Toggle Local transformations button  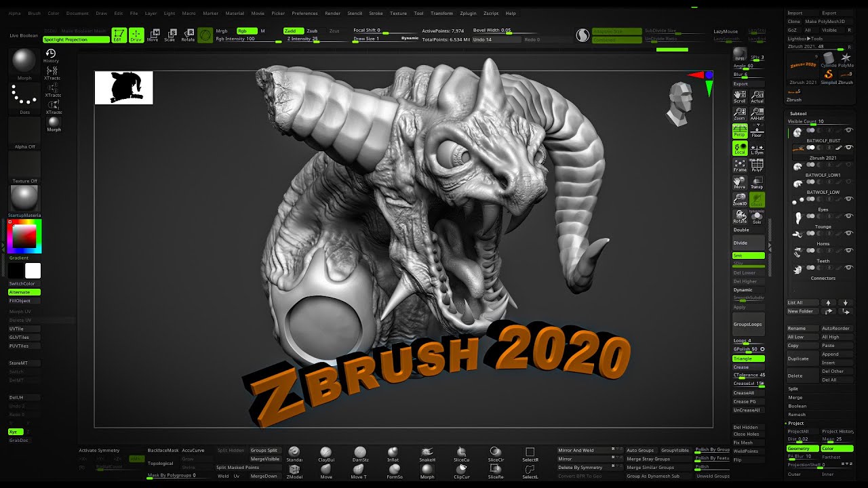[740, 148]
